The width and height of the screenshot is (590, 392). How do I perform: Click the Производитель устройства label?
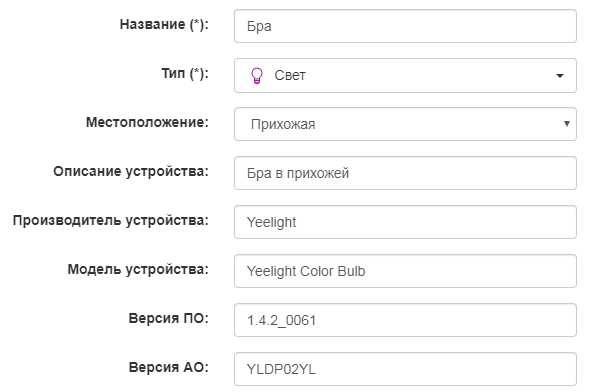point(111,220)
